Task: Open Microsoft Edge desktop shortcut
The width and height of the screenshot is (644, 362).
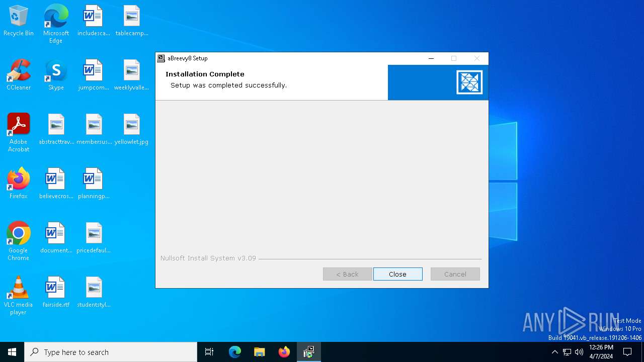Action: [56, 24]
